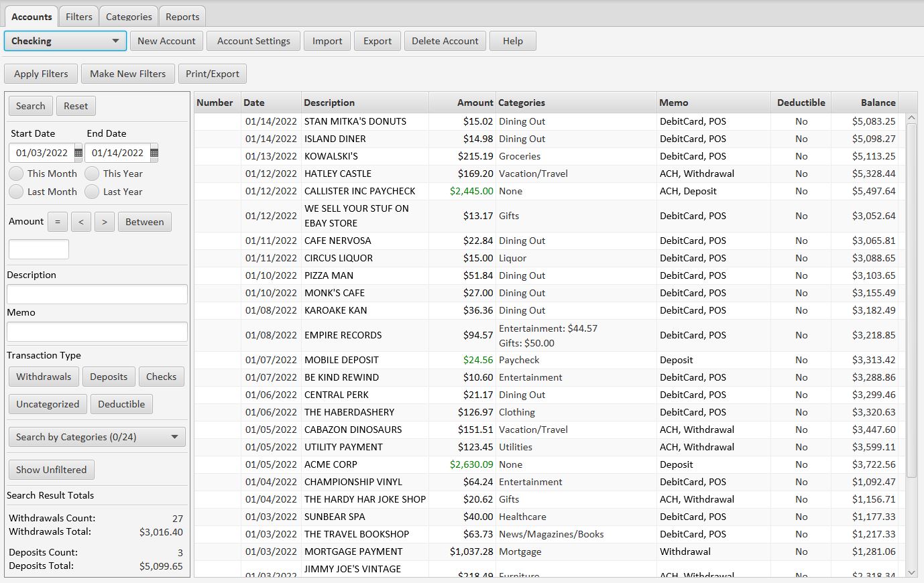Click the table's vertical scrollbar thumb
The width and height of the screenshot is (924, 583).
click(x=911, y=300)
